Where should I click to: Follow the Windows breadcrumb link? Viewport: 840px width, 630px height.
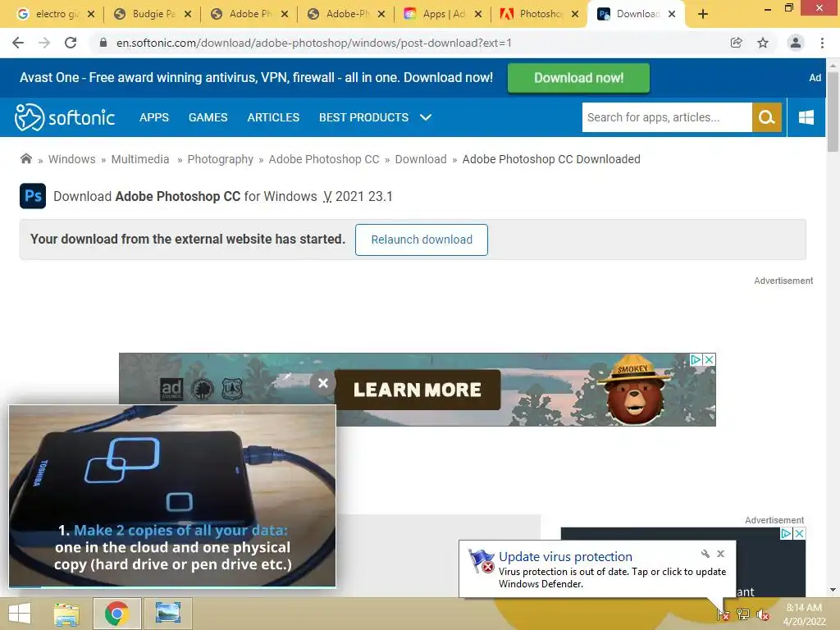[72, 159]
